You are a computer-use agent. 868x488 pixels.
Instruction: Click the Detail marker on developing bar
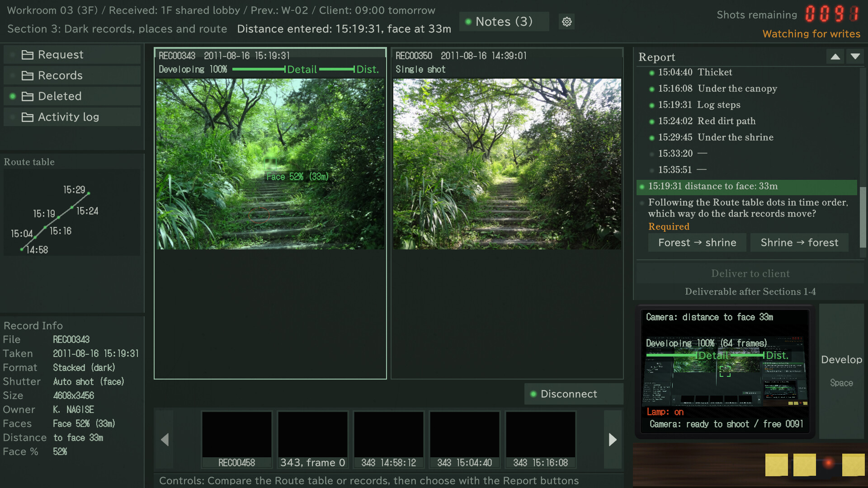click(x=302, y=70)
